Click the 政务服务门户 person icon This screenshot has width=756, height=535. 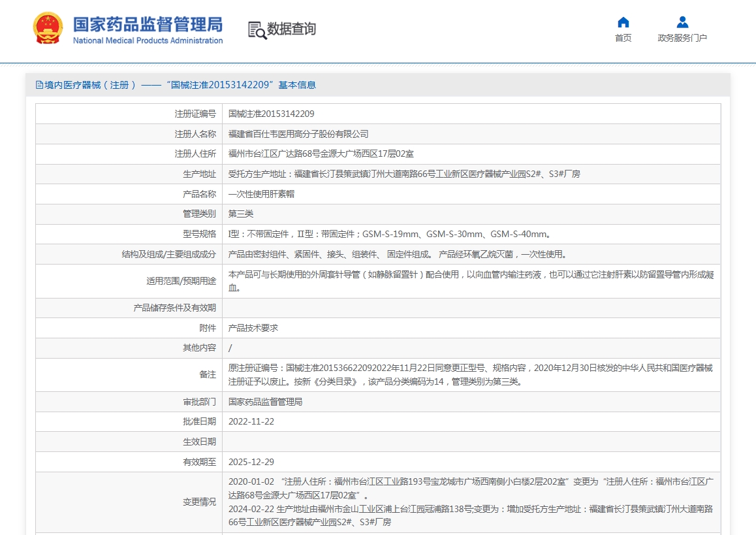click(682, 22)
